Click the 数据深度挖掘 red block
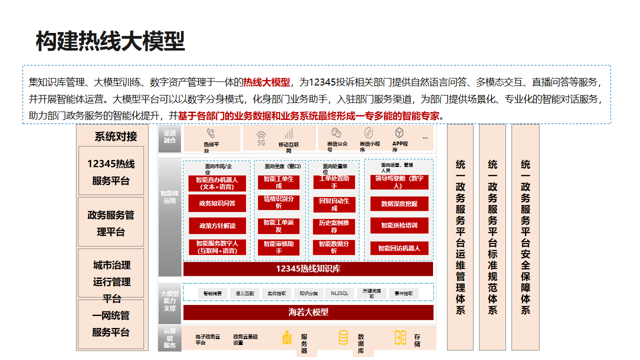The height and width of the screenshot is (360, 640). [399, 204]
